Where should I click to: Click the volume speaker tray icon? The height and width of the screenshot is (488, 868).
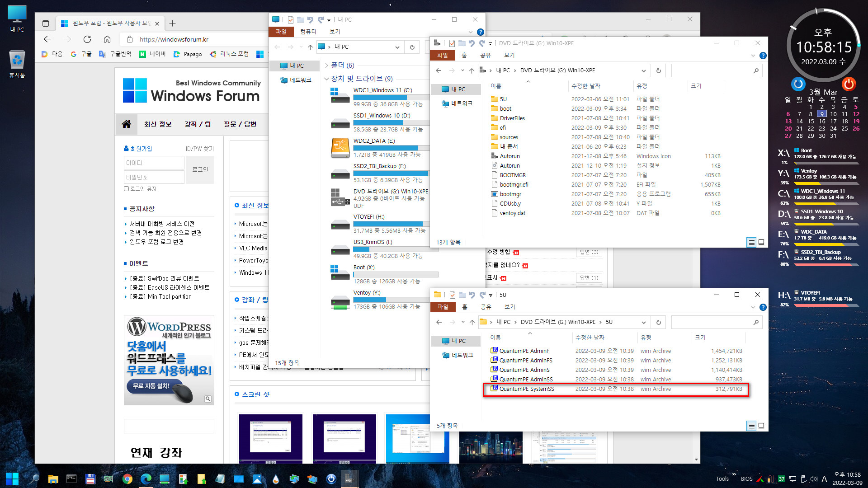click(x=813, y=479)
